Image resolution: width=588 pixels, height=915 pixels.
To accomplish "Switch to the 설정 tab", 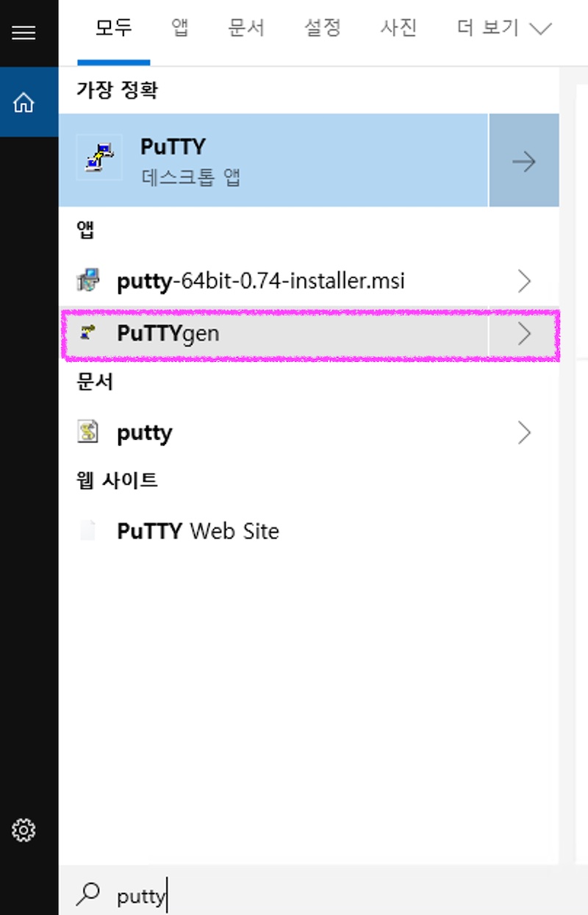I will [x=323, y=29].
